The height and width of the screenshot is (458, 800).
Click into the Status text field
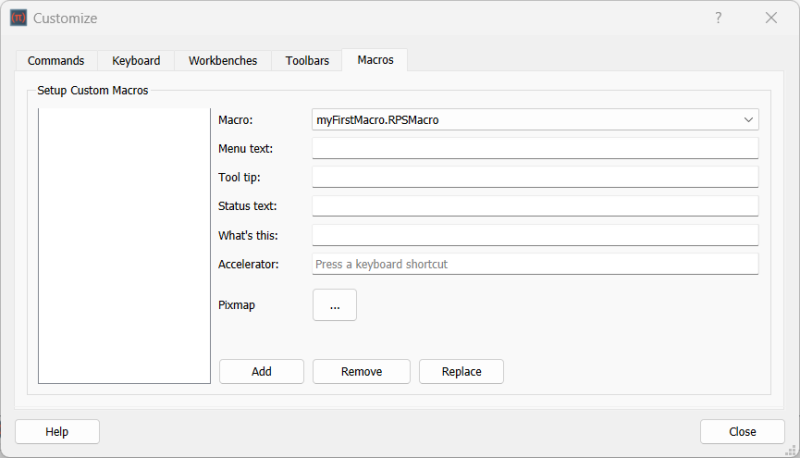[x=535, y=206]
